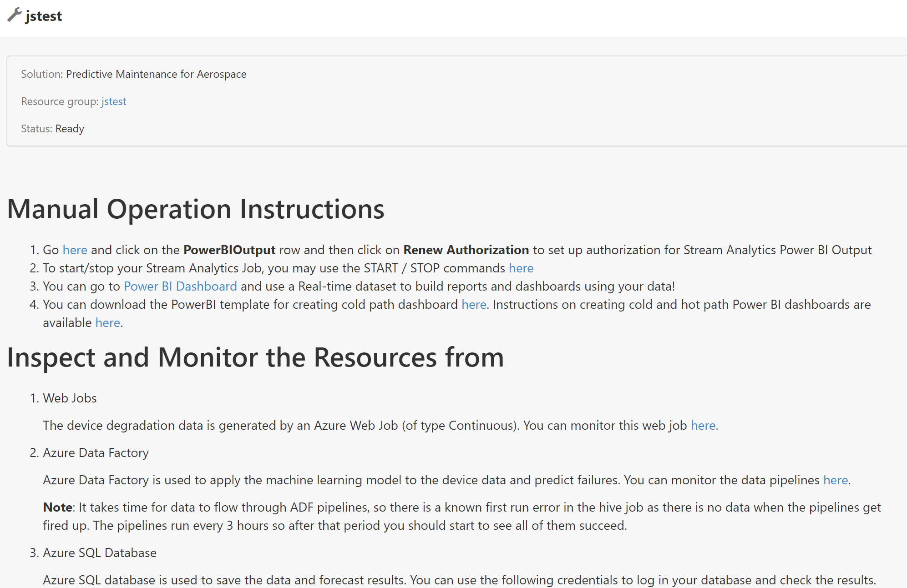Open the Power BI Dashboard link

[180, 286]
